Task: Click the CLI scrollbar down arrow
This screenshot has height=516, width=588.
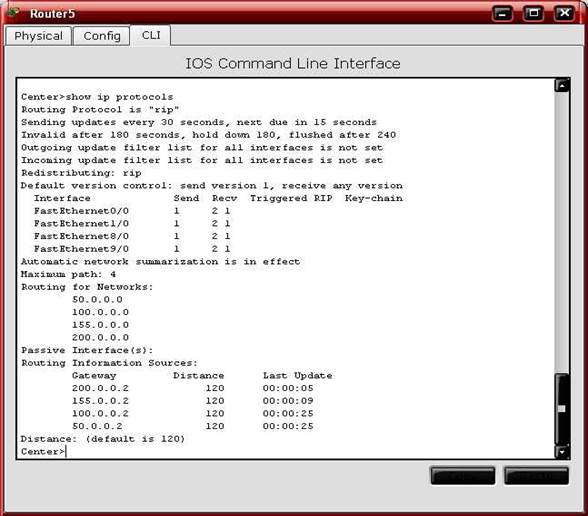Action: point(562,452)
